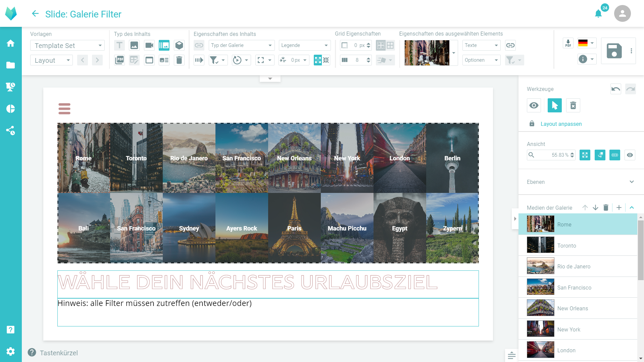Viewport: 644px width, 362px height.
Task: Open the Legende dropdown
Action: point(305,45)
